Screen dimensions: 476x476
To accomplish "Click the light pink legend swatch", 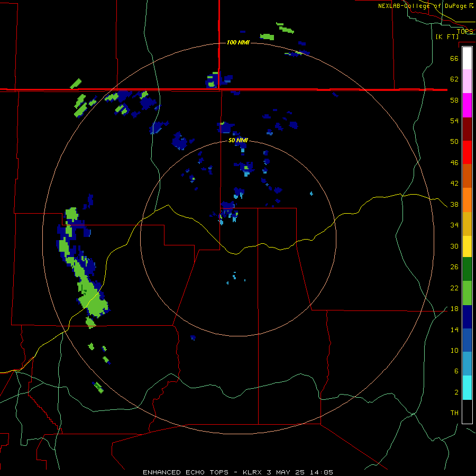I will [x=467, y=81].
